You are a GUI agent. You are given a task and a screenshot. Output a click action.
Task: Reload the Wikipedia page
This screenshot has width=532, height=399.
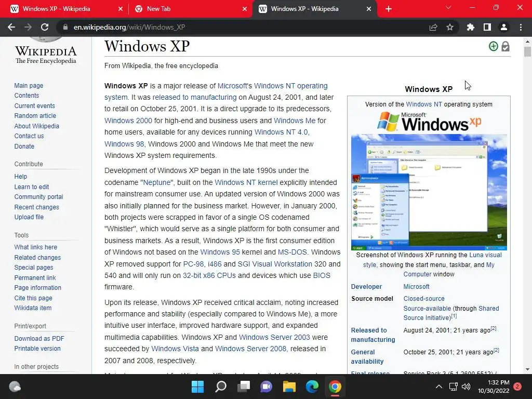tap(45, 27)
